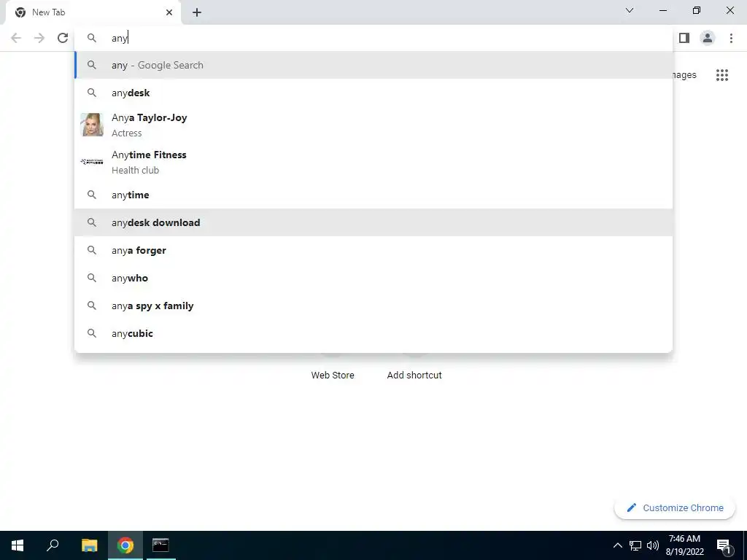The width and height of the screenshot is (747, 560).
Task: Open Windows taskbar search
Action: coord(53,545)
